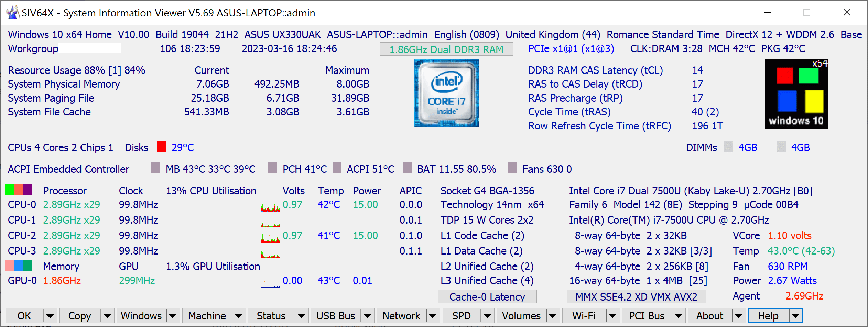Viewport: 868px width, 327px height.
Task: Open the SPD menu button
Action: point(462,316)
